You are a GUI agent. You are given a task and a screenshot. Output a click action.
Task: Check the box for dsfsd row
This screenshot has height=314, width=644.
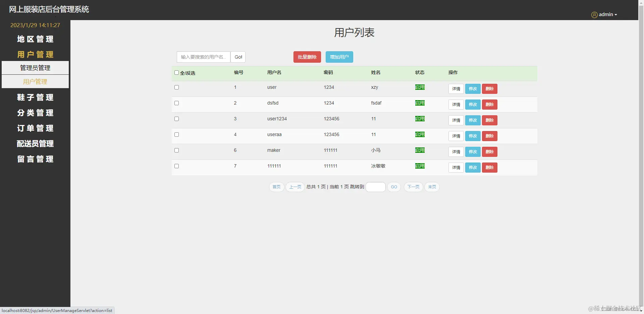point(176,103)
